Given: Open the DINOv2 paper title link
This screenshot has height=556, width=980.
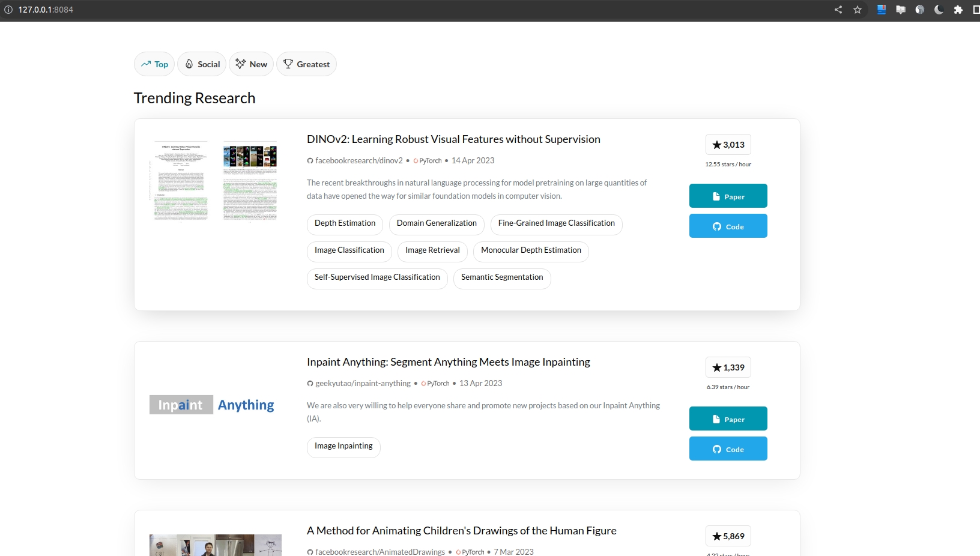Looking at the screenshot, I should click(x=453, y=139).
